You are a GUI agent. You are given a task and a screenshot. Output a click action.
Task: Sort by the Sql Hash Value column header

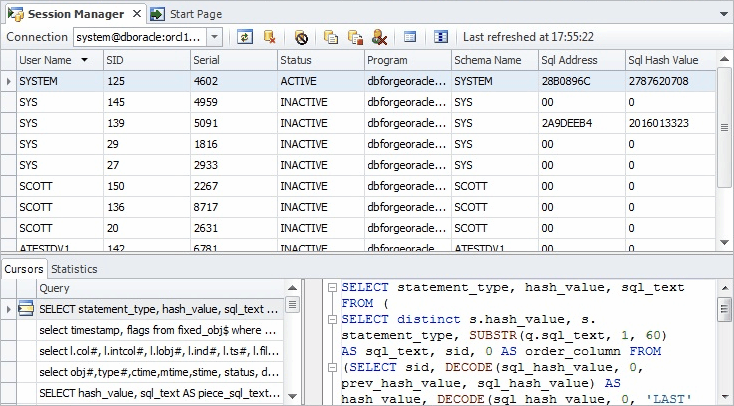click(670, 60)
